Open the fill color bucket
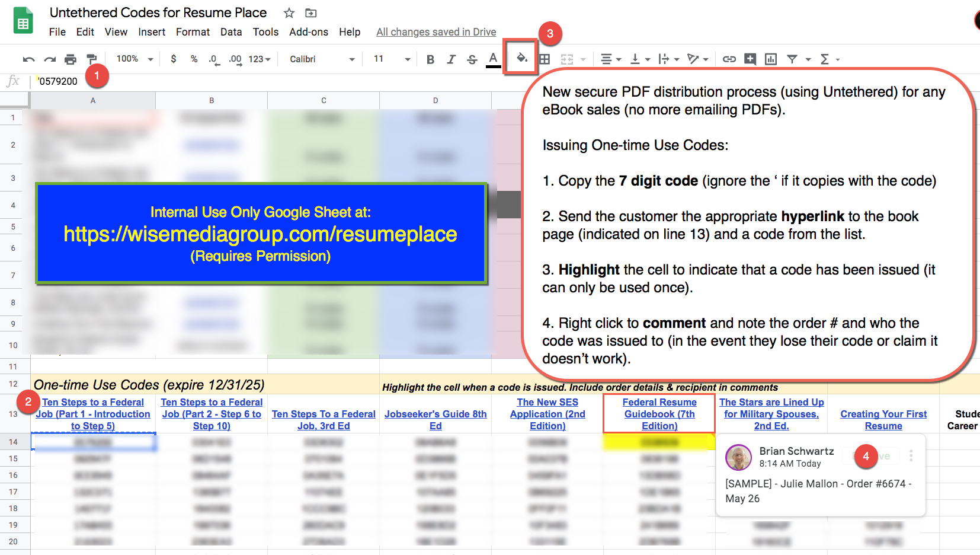The height and width of the screenshot is (555, 980). pyautogui.click(x=521, y=58)
